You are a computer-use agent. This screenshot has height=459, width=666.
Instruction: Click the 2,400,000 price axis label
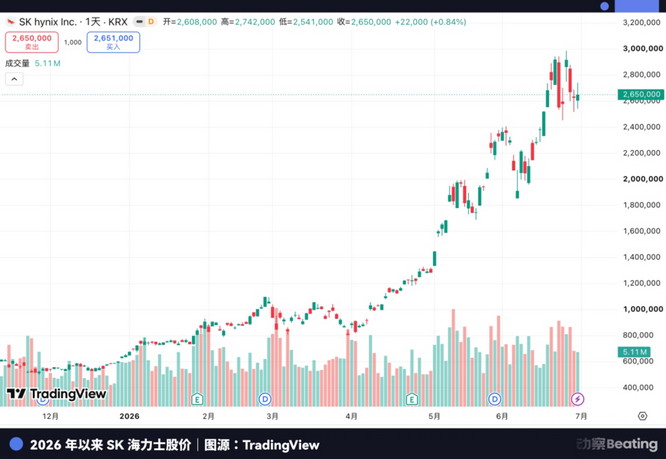coord(641,127)
